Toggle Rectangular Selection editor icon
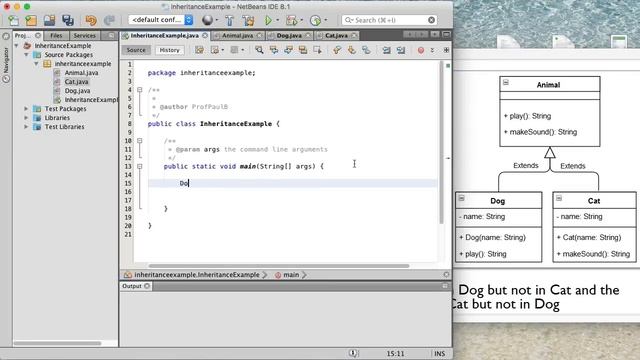Viewport: 640px width, 360px height. (x=318, y=50)
